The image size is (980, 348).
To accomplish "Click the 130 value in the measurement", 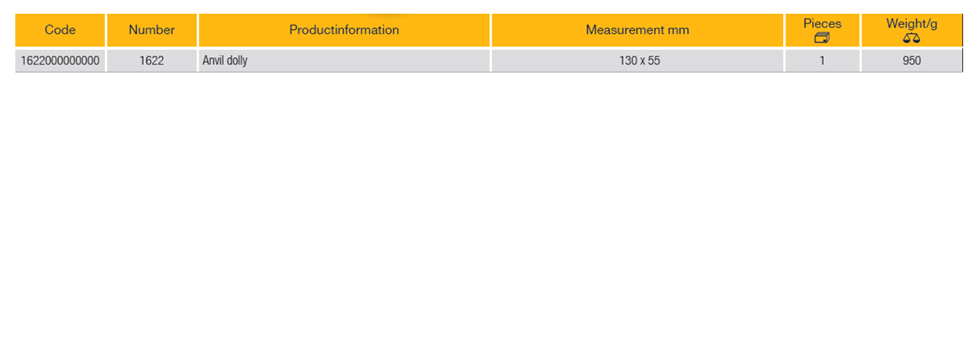I will pyautogui.click(x=628, y=60).
